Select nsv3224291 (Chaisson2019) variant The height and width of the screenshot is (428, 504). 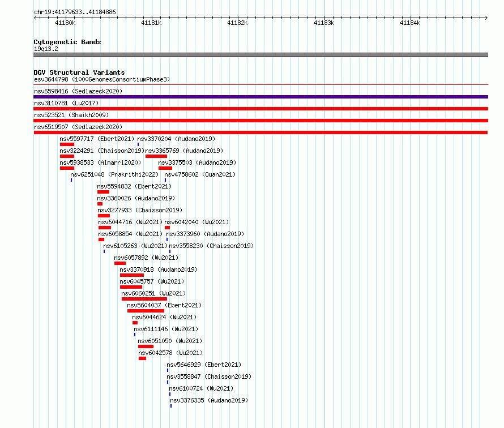point(102,151)
